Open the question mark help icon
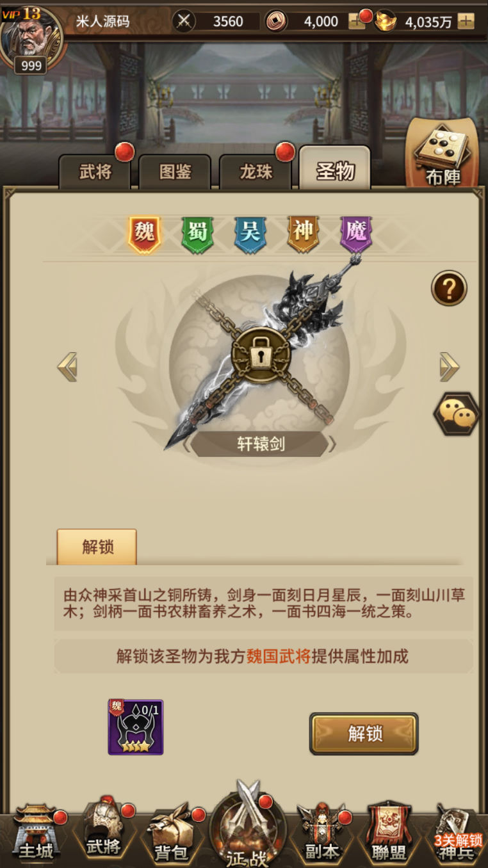The height and width of the screenshot is (868, 488). [449, 289]
